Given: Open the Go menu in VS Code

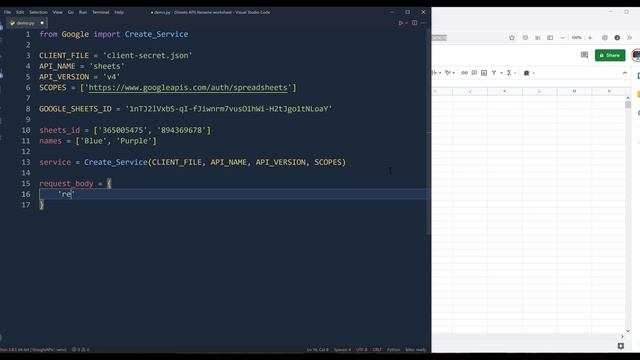Looking at the screenshot, I should click(x=71, y=12).
